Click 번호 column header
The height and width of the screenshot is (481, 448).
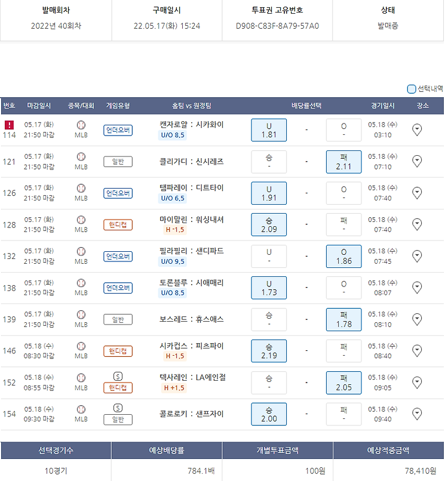[9, 106]
